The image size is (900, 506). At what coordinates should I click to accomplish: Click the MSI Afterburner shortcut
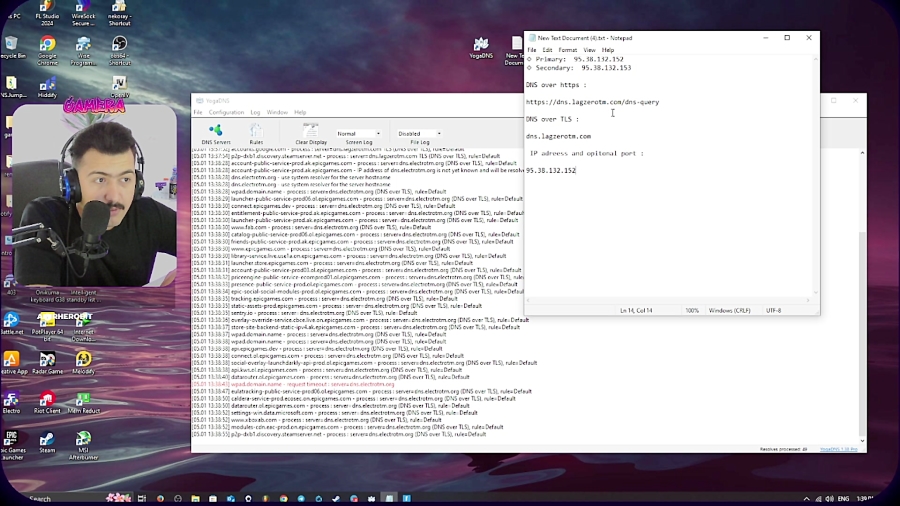tap(84, 441)
